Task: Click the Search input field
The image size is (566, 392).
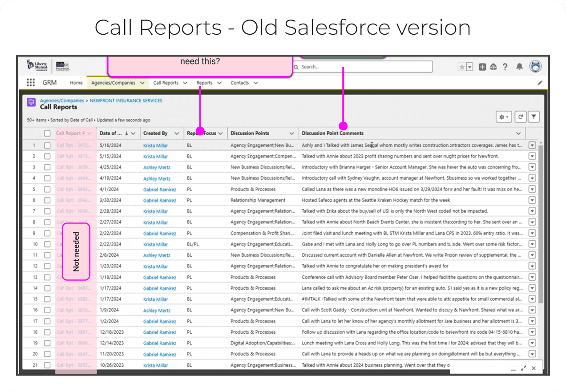Action: [363, 67]
